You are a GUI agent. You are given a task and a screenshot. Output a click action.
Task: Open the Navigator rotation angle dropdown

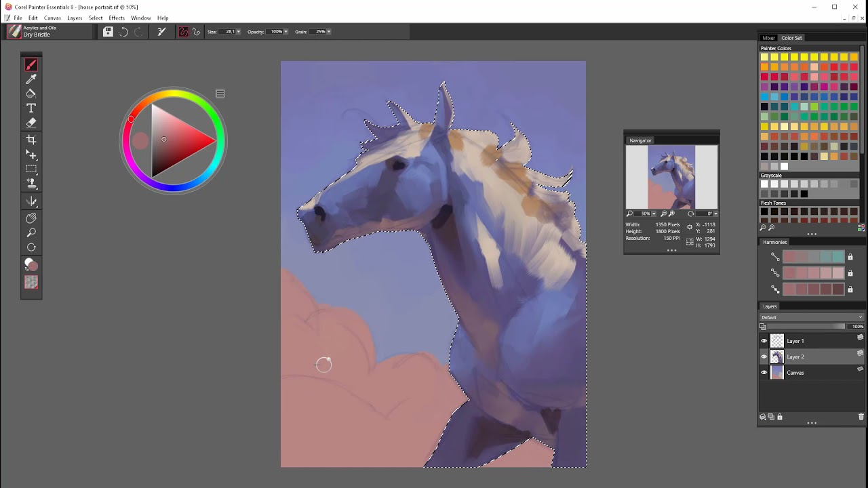point(716,213)
